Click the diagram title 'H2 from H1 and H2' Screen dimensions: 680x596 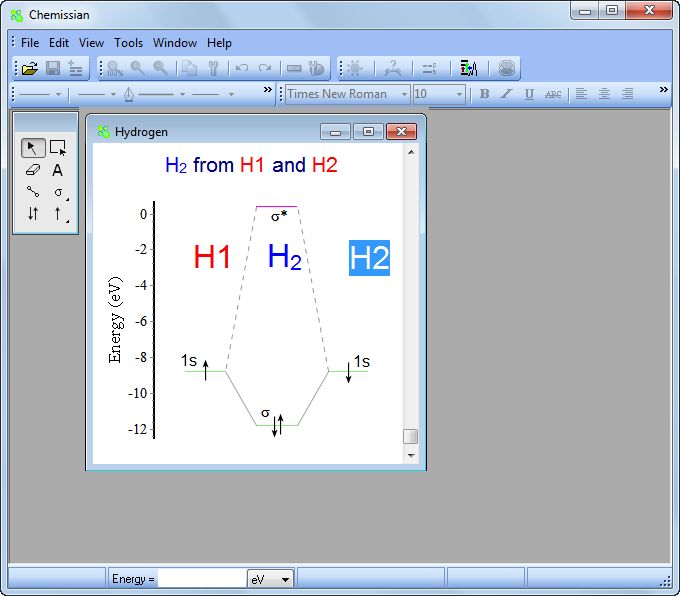point(251,165)
